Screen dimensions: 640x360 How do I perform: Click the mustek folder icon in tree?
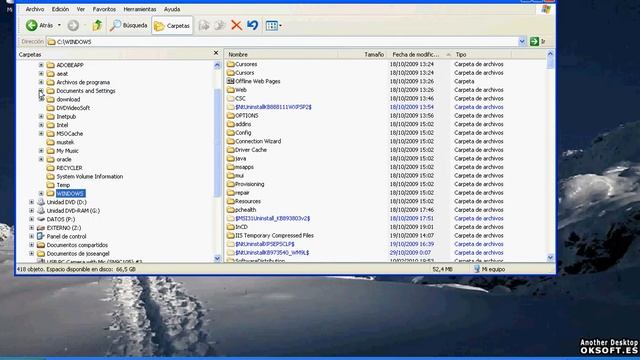pos(51,142)
